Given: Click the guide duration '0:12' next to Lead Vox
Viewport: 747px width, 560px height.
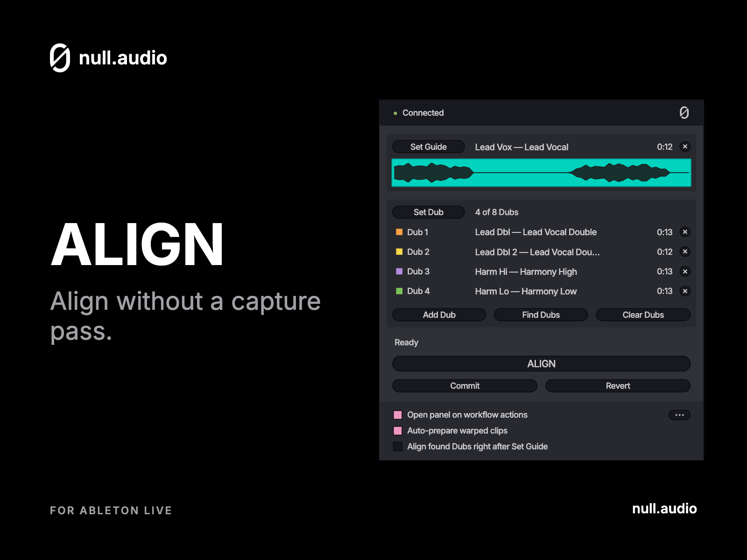Looking at the screenshot, I should coord(665,147).
